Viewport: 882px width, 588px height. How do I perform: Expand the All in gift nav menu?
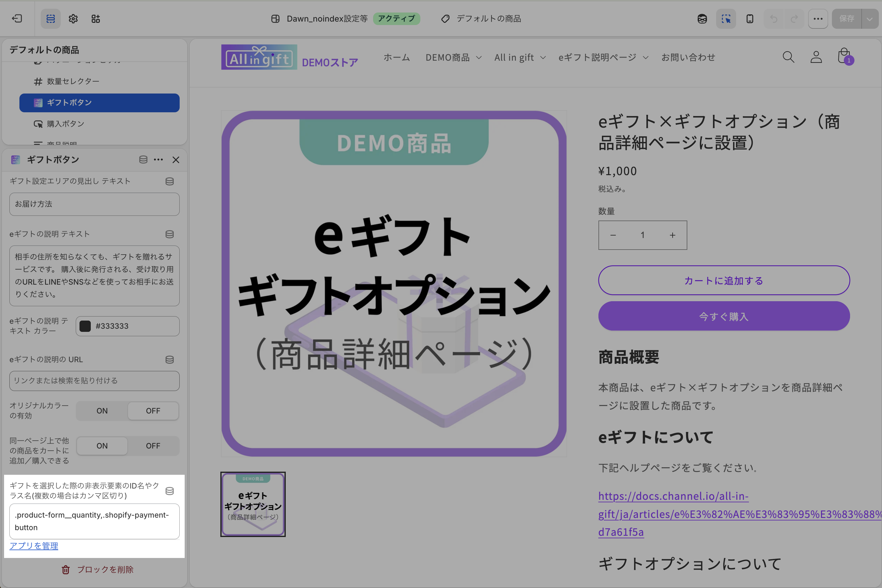[x=520, y=57]
